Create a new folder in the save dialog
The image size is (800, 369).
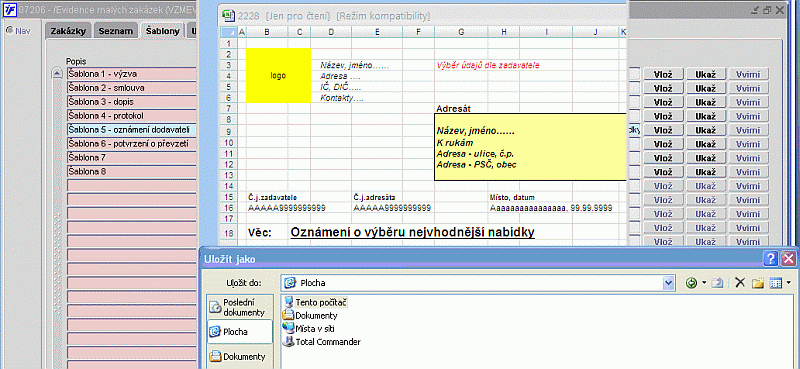[x=758, y=283]
